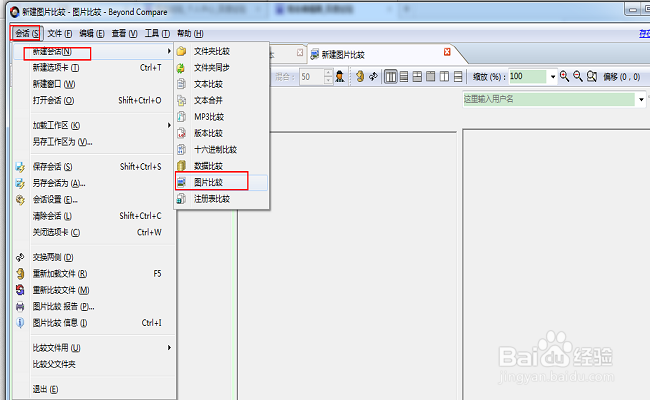Open the 帮助 (H) menu
This screenshot has height=400, width=650.
(x=190, y=34)
